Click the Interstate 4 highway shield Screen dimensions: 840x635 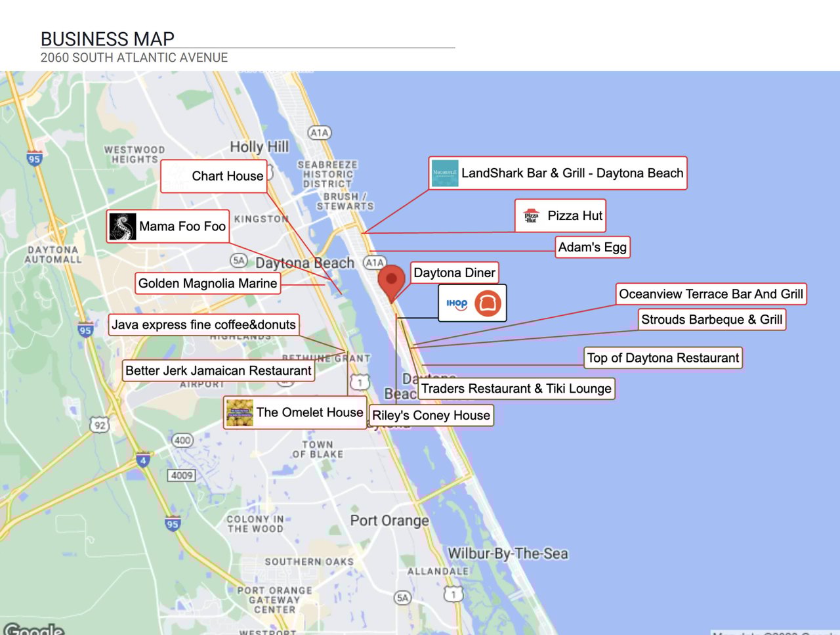click(x=143, y=460)
